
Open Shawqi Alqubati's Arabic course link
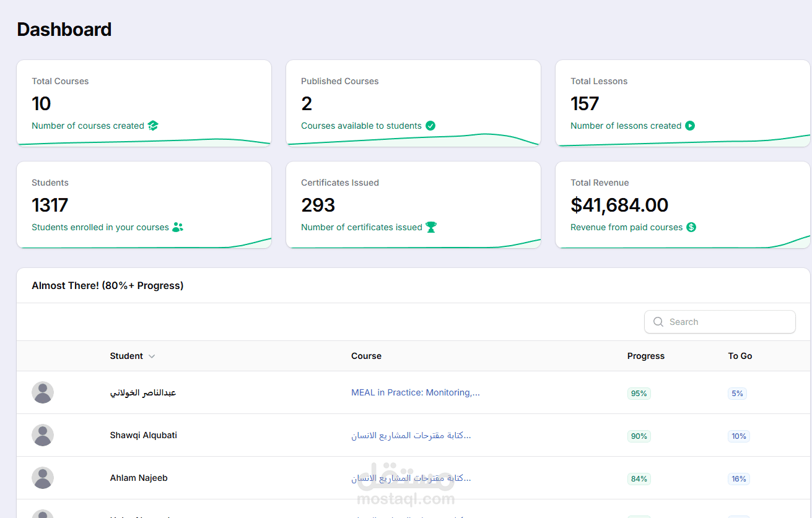[411, 435]
